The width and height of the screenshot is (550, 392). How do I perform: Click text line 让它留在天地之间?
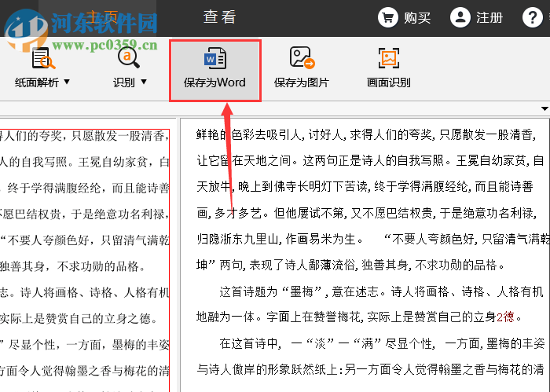pos(370,160)
